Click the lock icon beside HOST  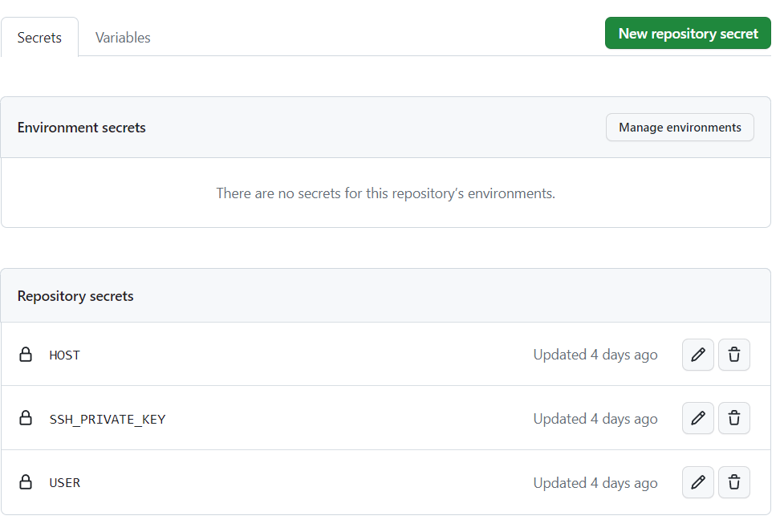point(26,355)
